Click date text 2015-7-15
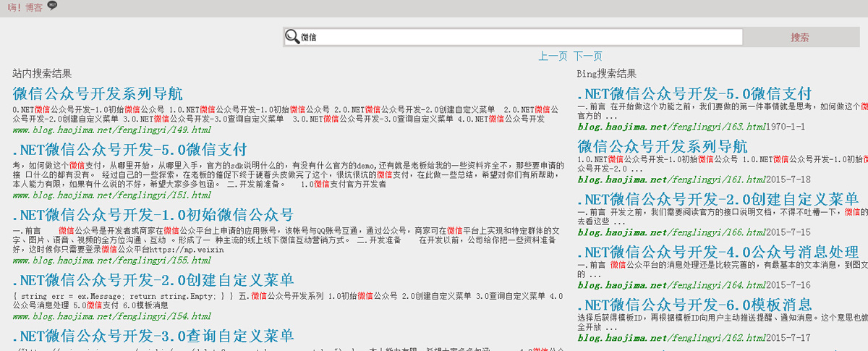The width and height of the screenshot is (868, 351). (x=788, y=232)
